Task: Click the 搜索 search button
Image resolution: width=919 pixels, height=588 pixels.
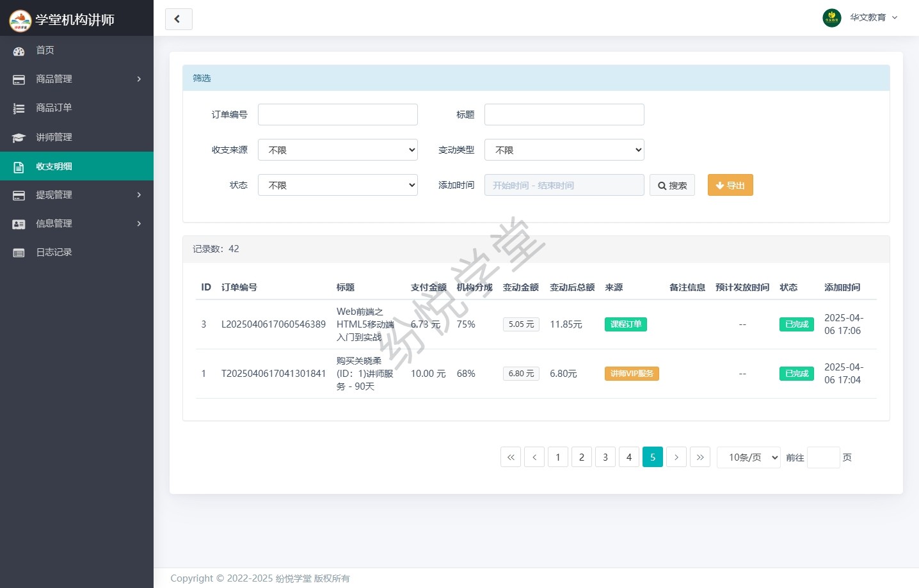Action: tap(672, 185)
